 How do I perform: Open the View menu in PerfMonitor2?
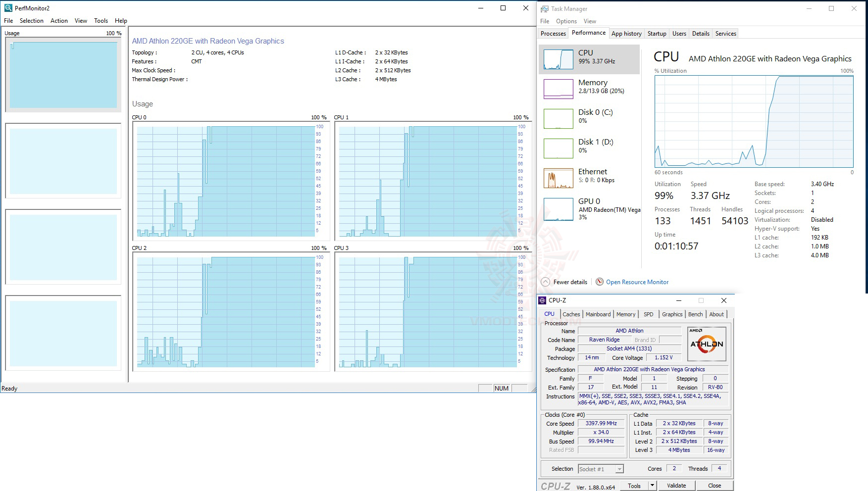(81, 21)
